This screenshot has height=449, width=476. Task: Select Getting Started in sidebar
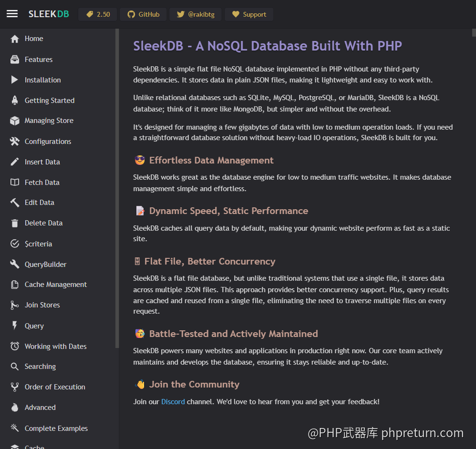[50, 101]
